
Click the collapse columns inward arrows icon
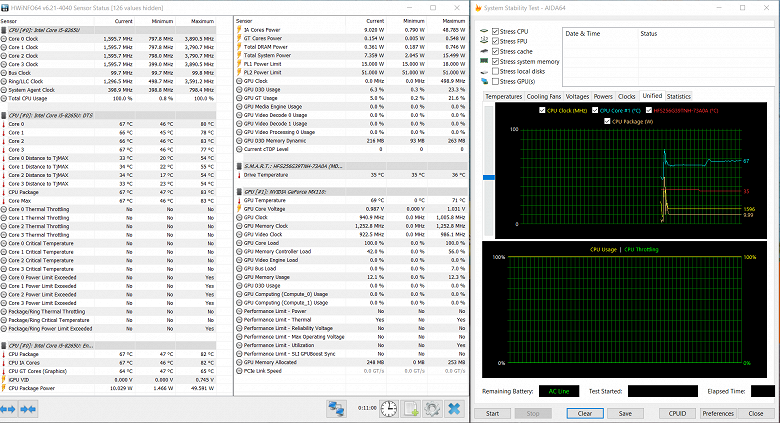tap(28, 409)
